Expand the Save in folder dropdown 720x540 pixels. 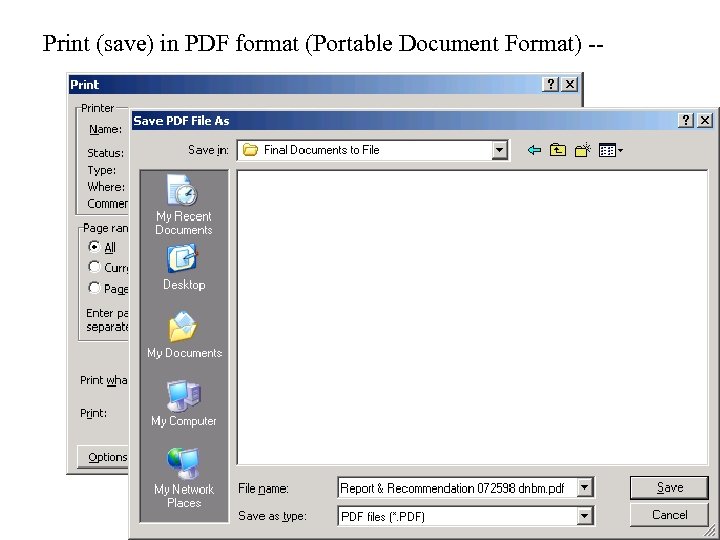click(499, 150)
